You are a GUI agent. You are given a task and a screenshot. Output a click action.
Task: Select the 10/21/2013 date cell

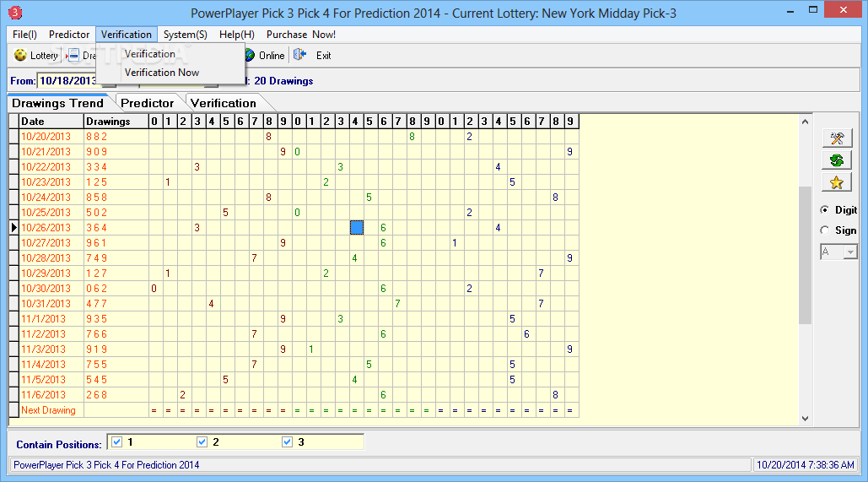coord(51,152)
